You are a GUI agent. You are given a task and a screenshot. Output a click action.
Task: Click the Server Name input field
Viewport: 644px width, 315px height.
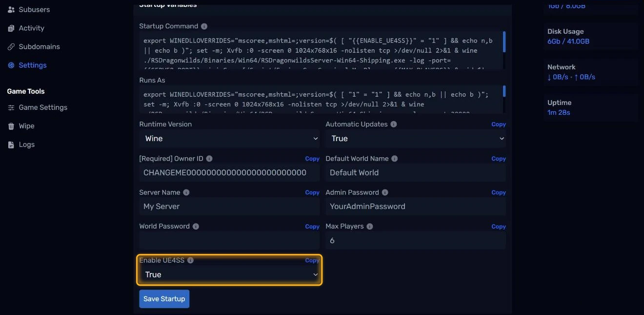(x=229, y=207)
